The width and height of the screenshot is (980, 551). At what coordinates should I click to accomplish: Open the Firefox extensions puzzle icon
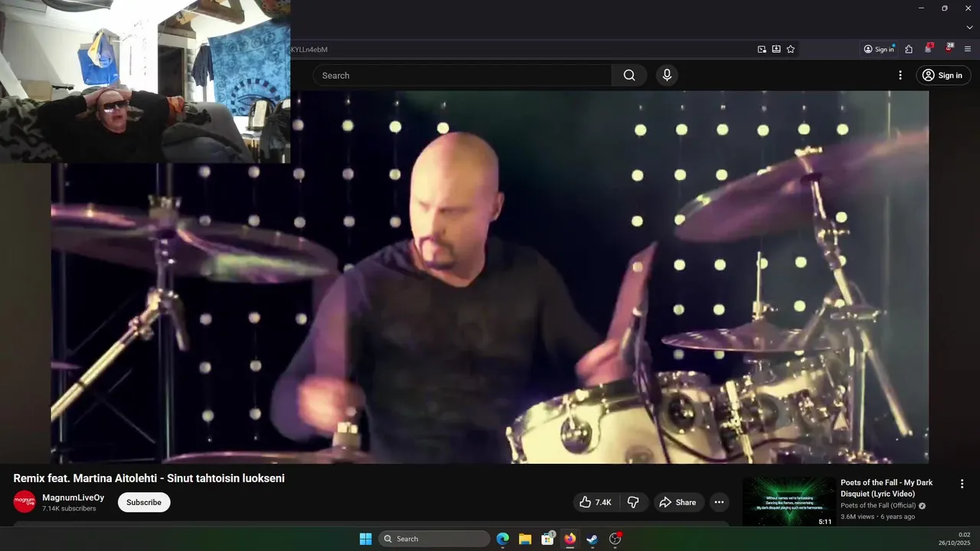[909, 49]
